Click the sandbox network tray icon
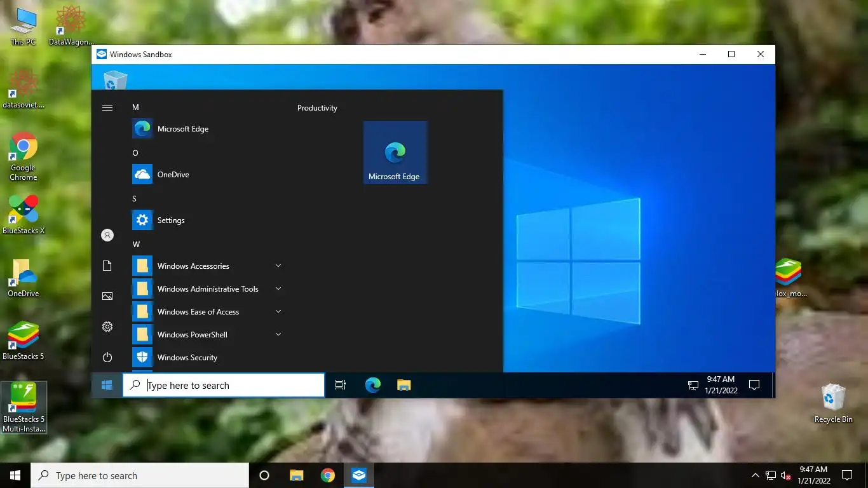868x488 pixels. [x=693, y=385]
